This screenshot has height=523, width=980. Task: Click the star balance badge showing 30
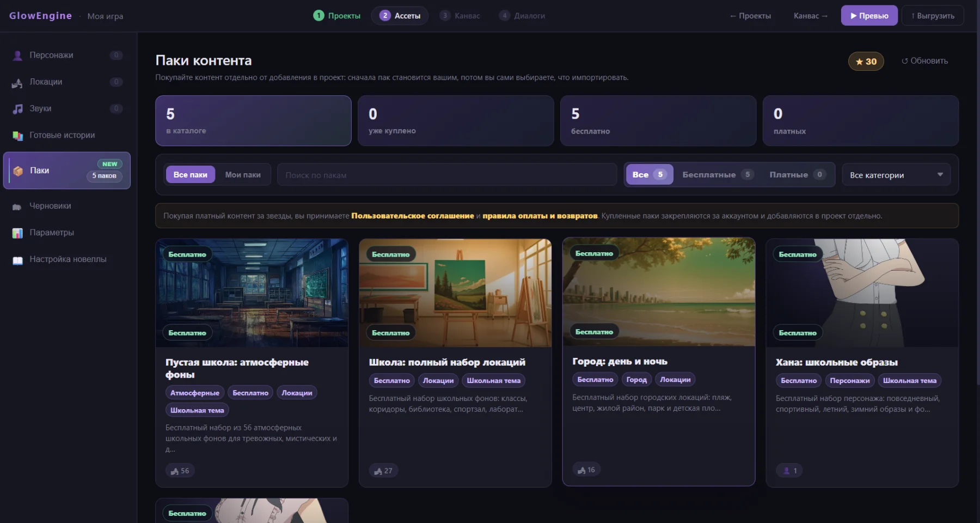(x=866, y=62)
